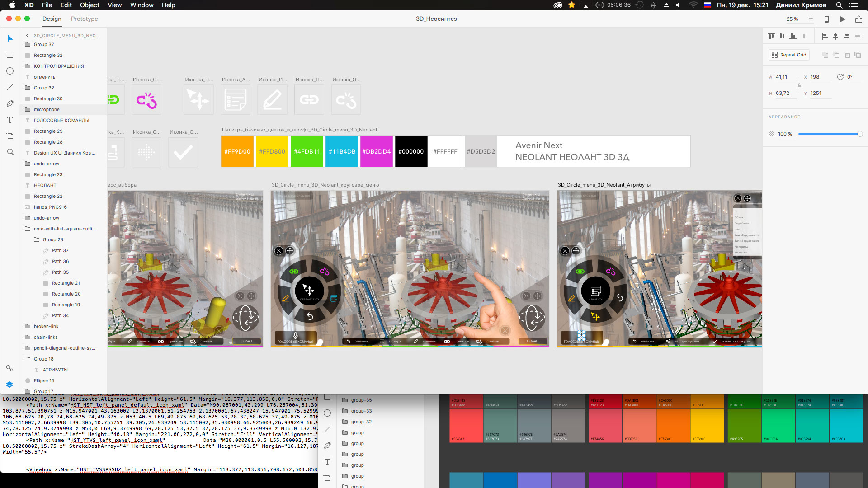Align selection to vertical middle
The height and width of the screenshot is (488, 868).
[782, 36]
